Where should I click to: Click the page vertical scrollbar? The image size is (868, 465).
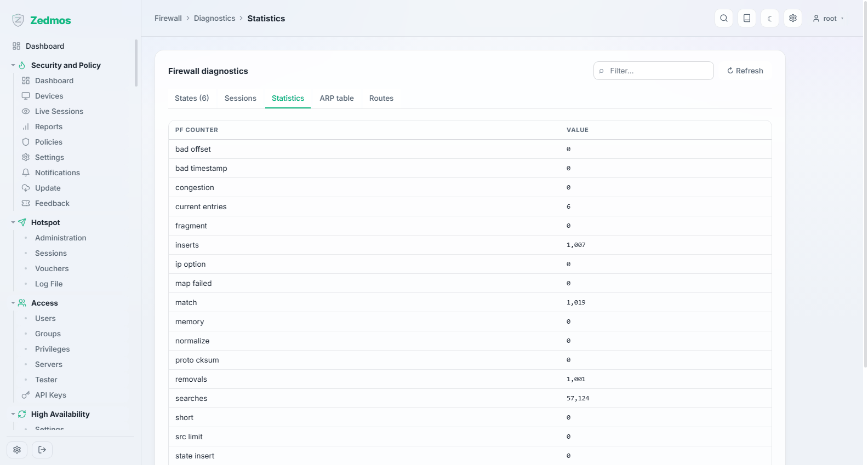(x=865, y=183)
